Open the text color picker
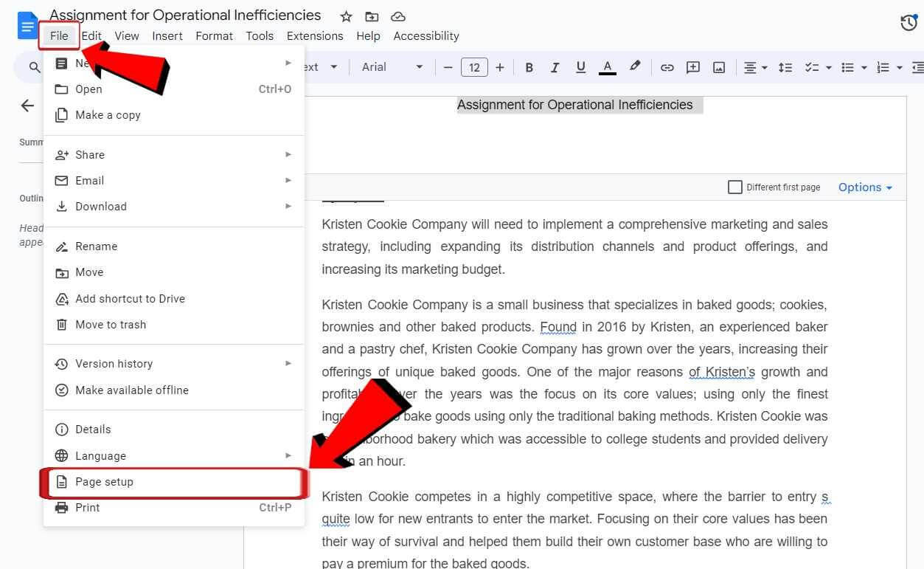 [607, 67]
